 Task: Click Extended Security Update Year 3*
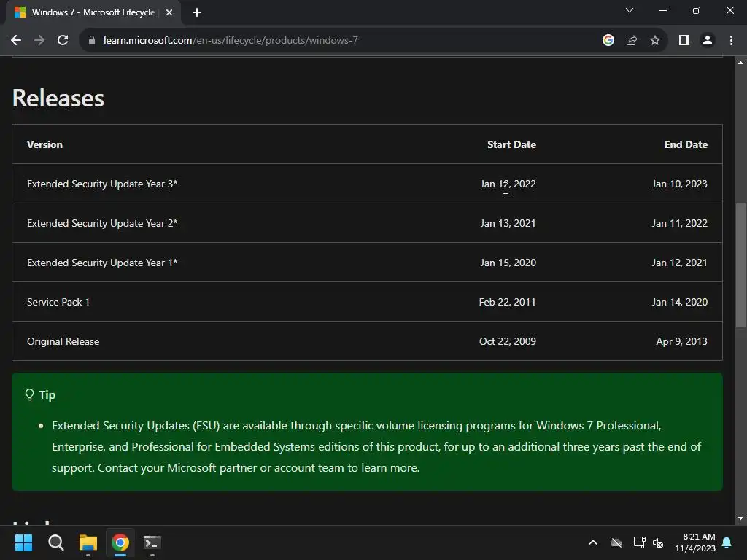coord(102,184)
